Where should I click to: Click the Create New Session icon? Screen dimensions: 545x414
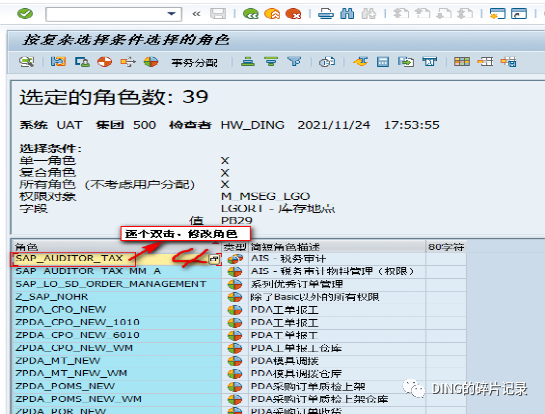[497, 14]
